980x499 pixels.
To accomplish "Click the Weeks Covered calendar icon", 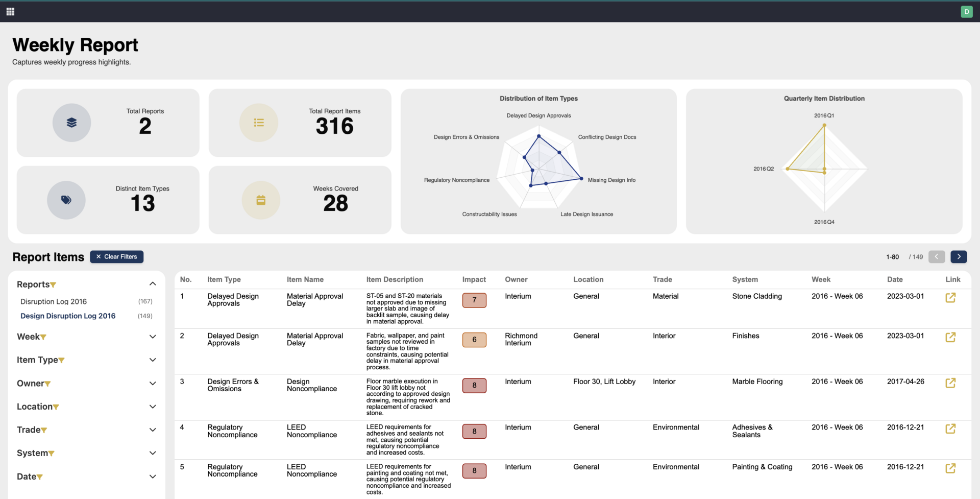I will 261,200.
